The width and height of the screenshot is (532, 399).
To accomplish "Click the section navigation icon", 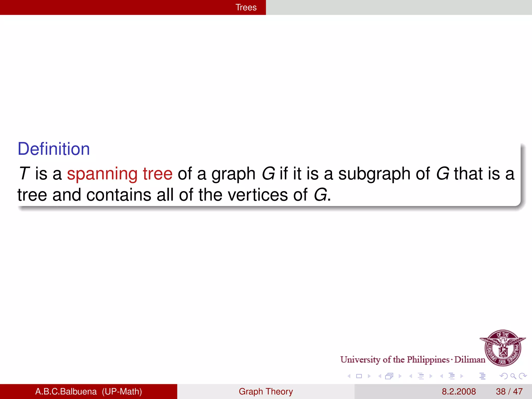I will pyautogui.click(x=452, y=376).
